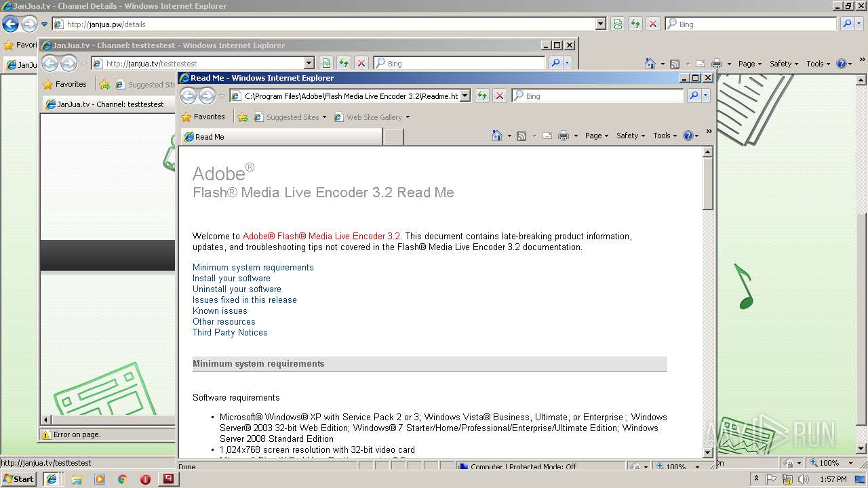Image resolution: width=868 pixels, height=488 pixels.
Task: Click Start button
Action: (18, 479)
